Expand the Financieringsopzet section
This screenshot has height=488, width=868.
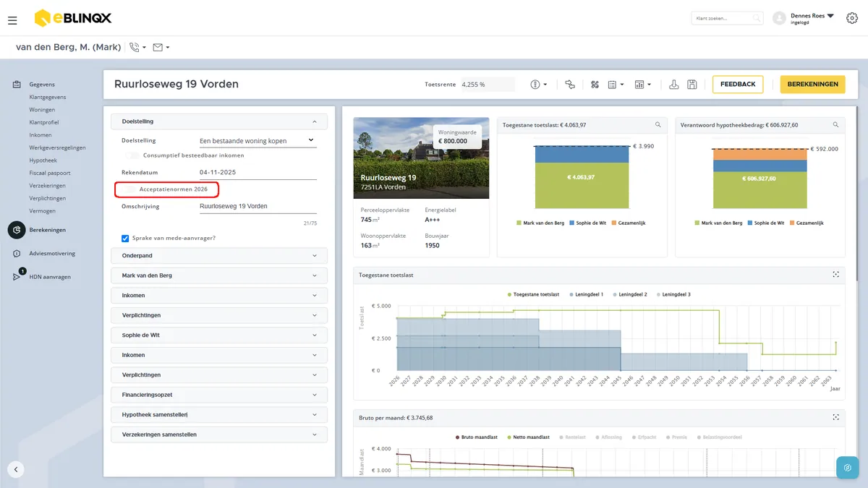coord(219,395)
